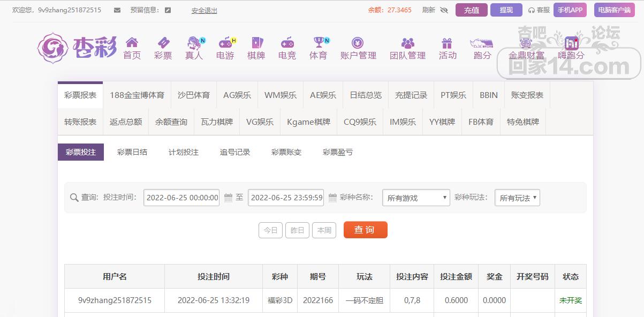The height and width of the screenshot is (317, 644).
Task: Open 账户管理 yen coin icon
Action: point(358,42)
